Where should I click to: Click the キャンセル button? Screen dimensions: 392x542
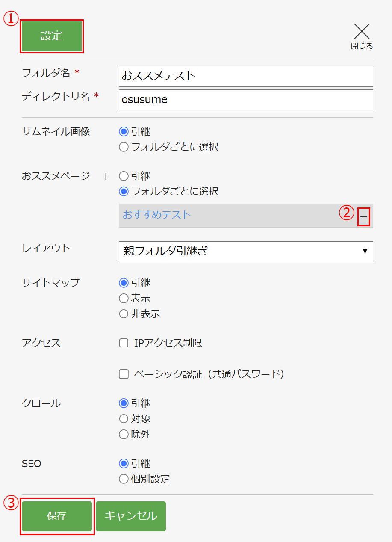(x=131, y=516)
